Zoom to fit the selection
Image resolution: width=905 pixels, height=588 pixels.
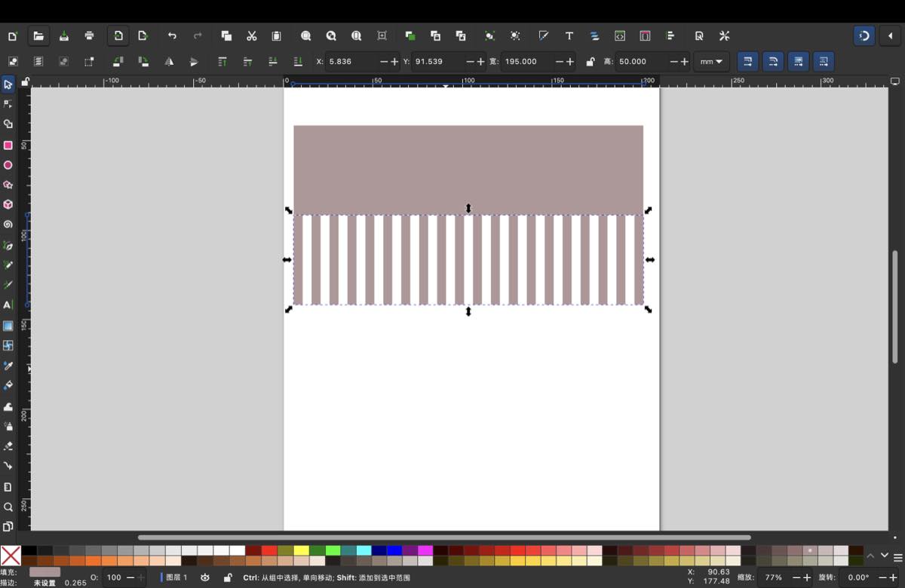pos(306,35)
